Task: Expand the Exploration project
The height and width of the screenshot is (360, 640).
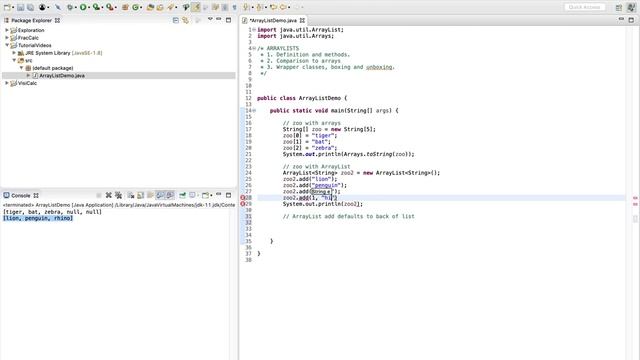Action: 7,30
